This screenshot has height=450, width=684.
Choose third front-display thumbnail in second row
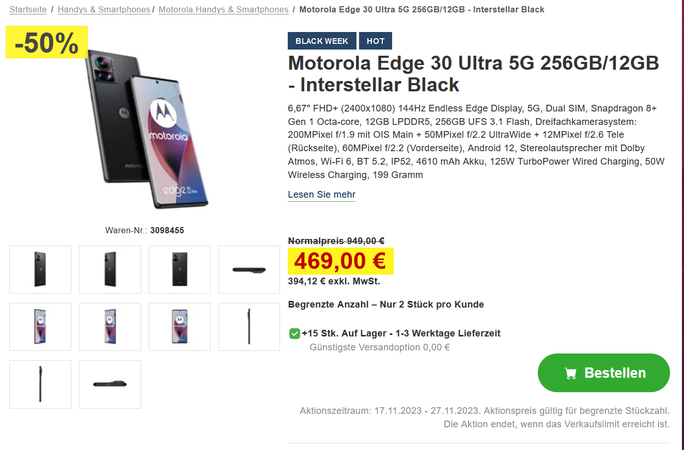coord(180,327)
